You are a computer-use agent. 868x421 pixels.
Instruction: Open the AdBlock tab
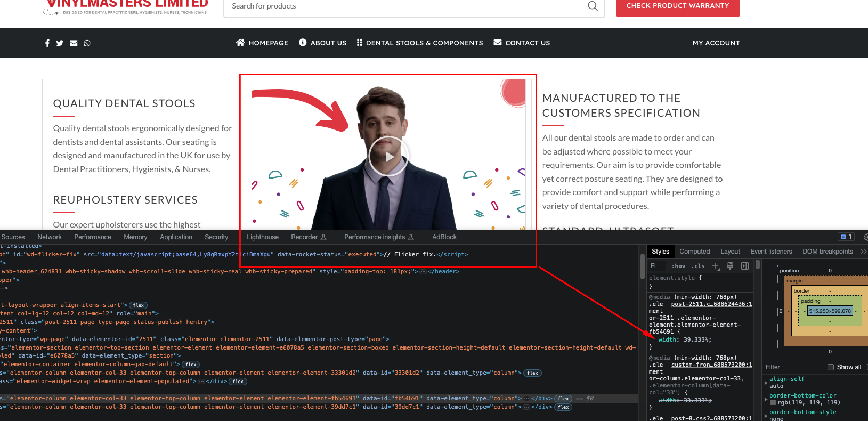[444, 237]
